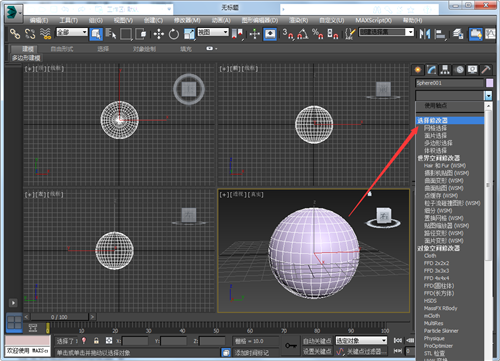Toggle the keyboard shortcut override icon

point(270,34)
